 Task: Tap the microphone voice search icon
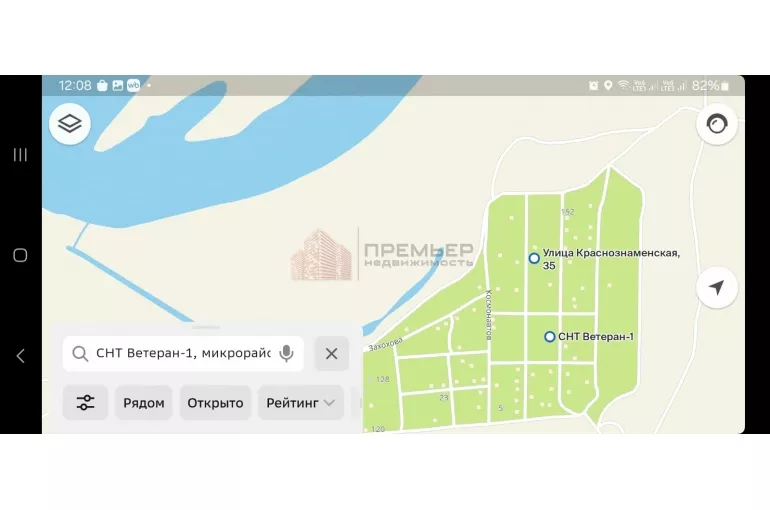point(287,353)
